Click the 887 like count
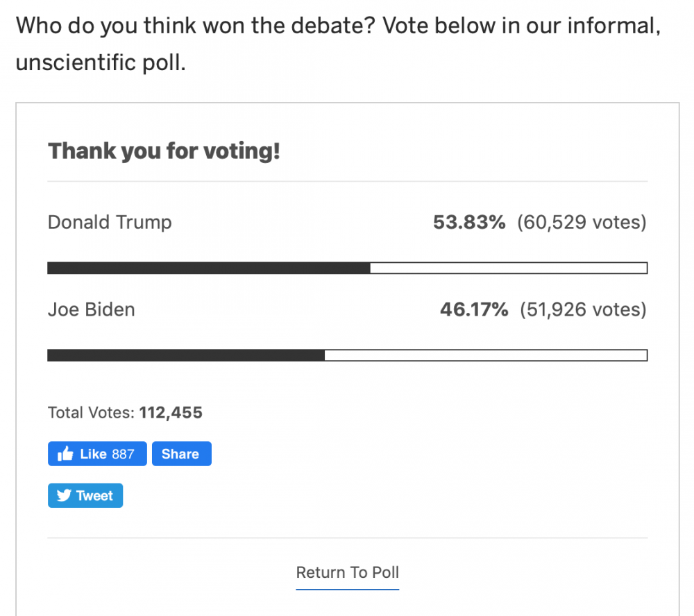This screenshot has width=694, height=616. coord(123,454)
